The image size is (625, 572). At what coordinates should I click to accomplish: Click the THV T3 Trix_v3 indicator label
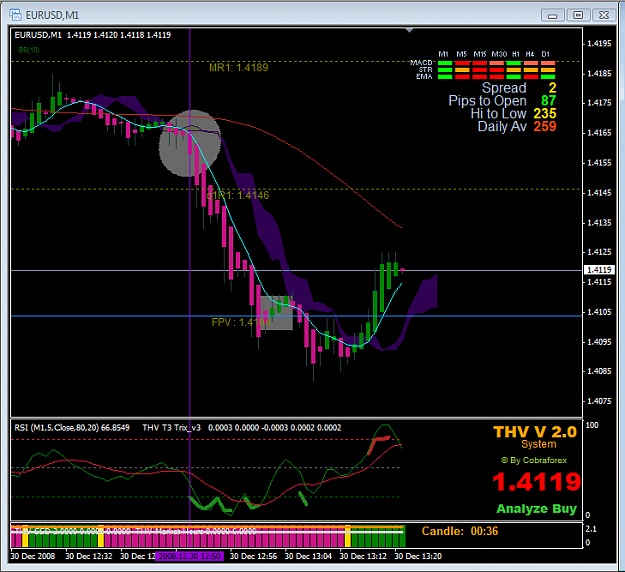coord(171,428)
